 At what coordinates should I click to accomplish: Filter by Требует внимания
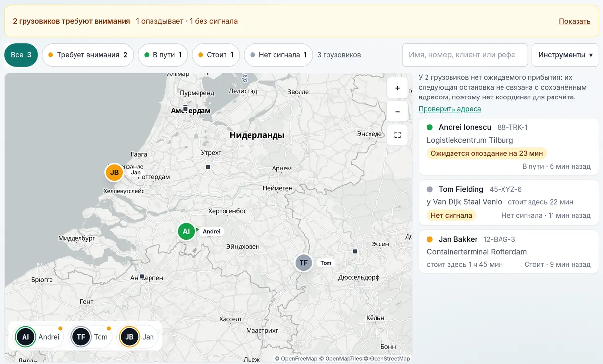[x=88, y=55]
